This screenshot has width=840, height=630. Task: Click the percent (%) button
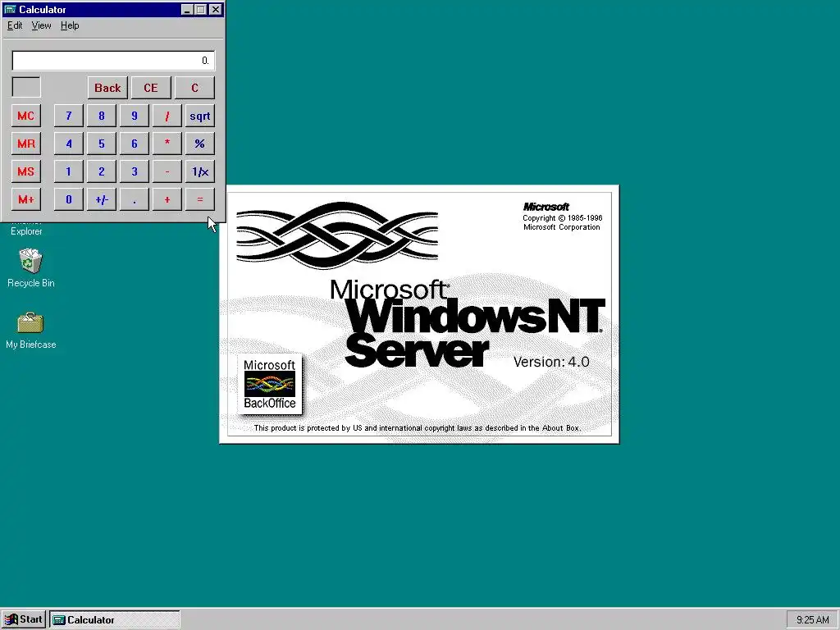[x=200, y=144]
